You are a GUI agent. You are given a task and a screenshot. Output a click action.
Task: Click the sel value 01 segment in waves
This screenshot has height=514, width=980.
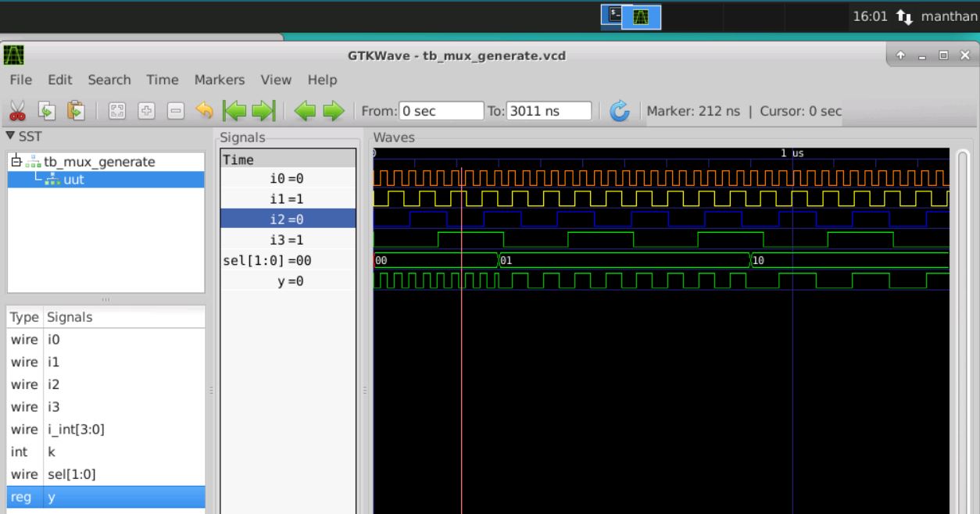coord(624,260)
